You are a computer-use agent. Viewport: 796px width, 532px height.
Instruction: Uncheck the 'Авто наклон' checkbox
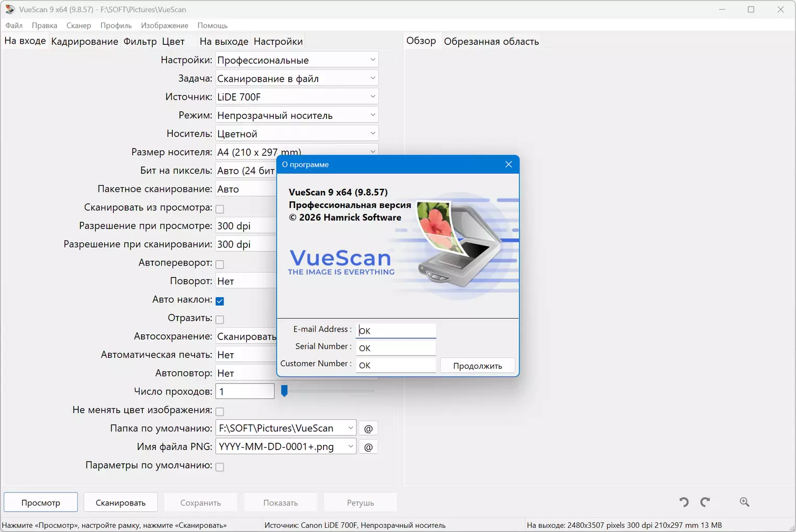point(220,301)
